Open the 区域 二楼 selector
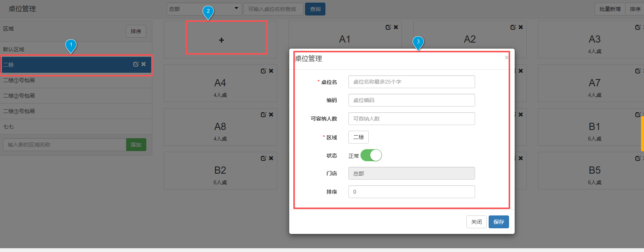This screenshot has width=644, height=252. tap(358, 137)
